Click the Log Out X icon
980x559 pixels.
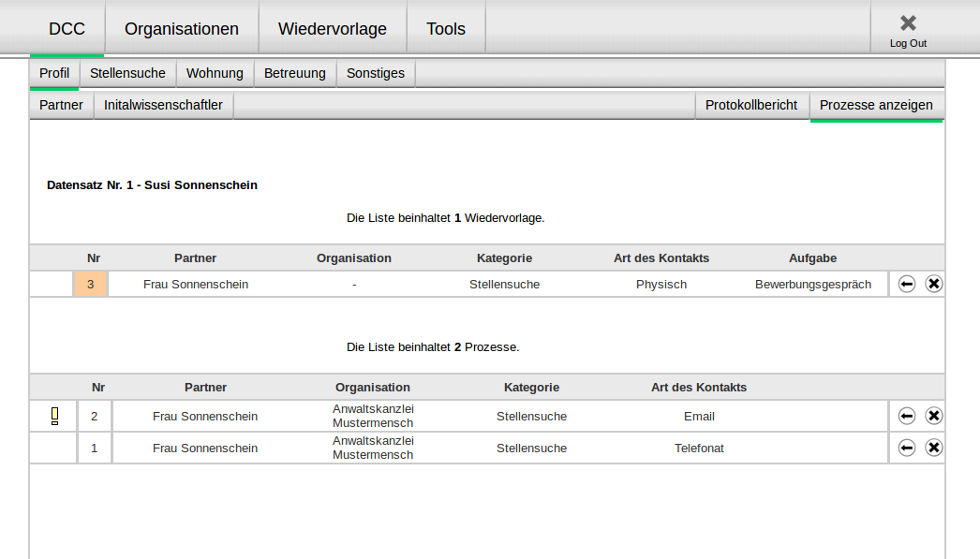(907, 23)
